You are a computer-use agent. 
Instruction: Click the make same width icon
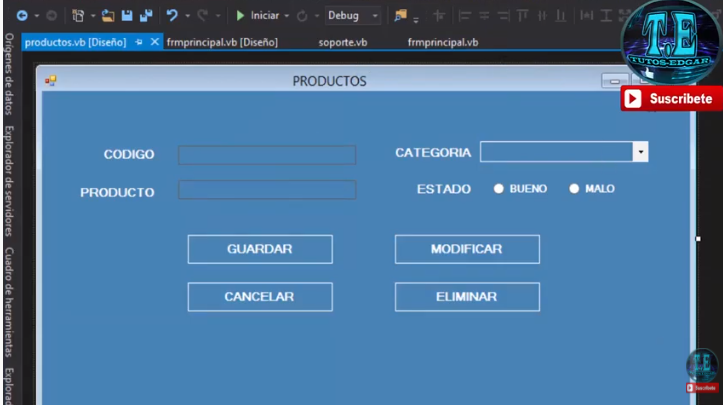tap(587, 16)
